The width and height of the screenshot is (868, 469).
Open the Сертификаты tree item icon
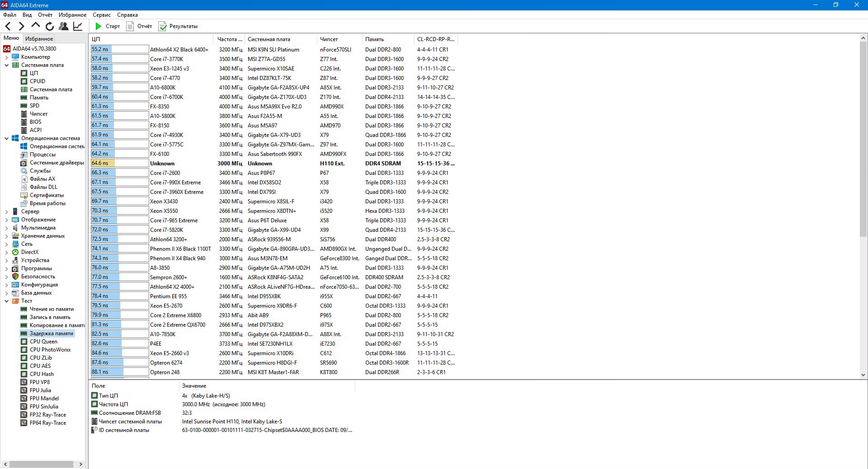(24, 195)
